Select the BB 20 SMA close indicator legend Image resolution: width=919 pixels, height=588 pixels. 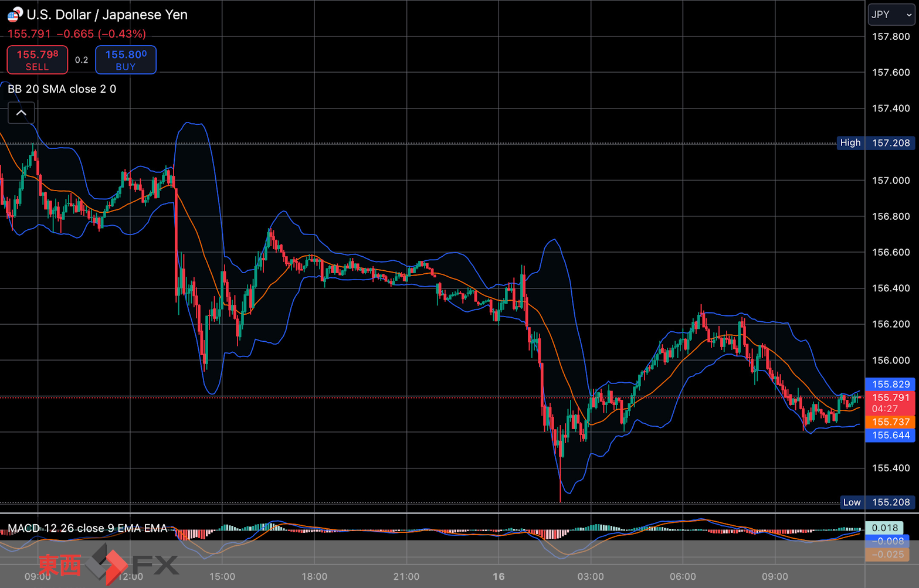tap(62, 89)
